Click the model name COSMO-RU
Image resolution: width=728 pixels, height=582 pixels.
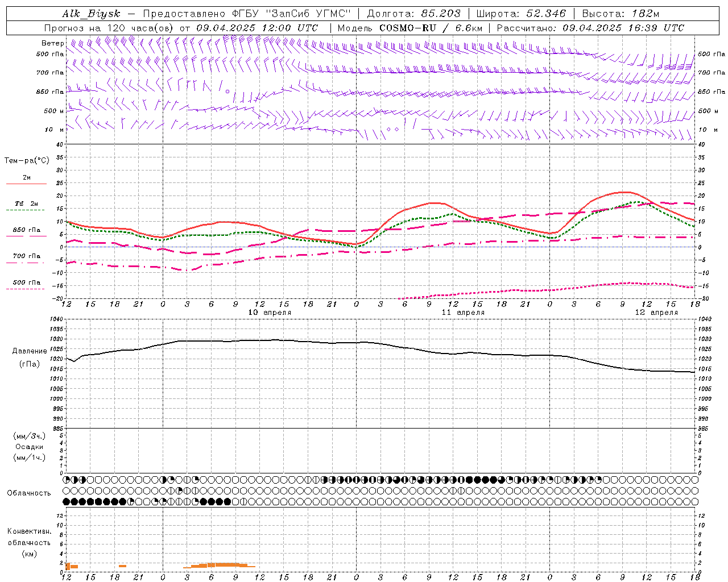pyautogui.click(x=407, y=28)
